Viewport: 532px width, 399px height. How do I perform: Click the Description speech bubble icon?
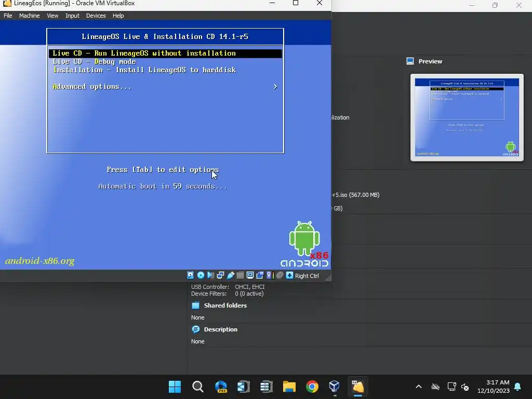pos(196,329)
